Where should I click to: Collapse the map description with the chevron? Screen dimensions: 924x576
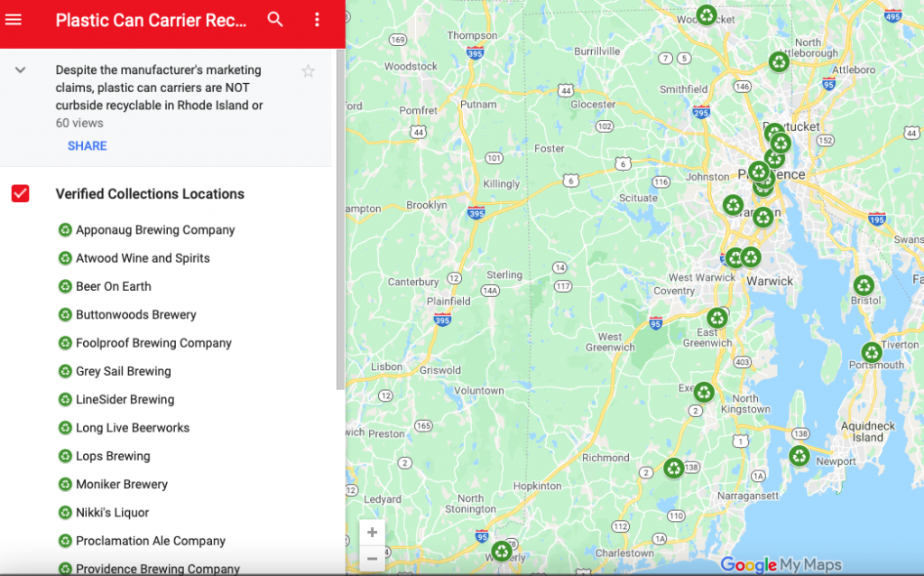coord(22,70)
